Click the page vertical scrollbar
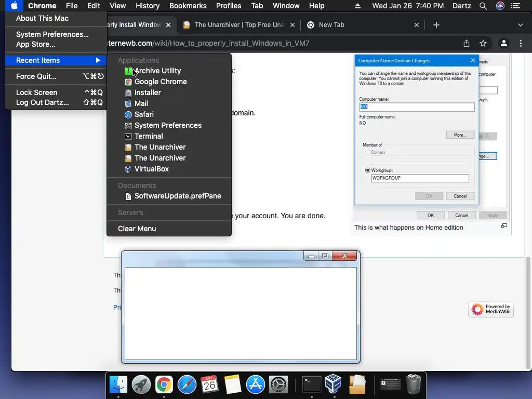The image size is (532, 399). click(x=528, y=313)
